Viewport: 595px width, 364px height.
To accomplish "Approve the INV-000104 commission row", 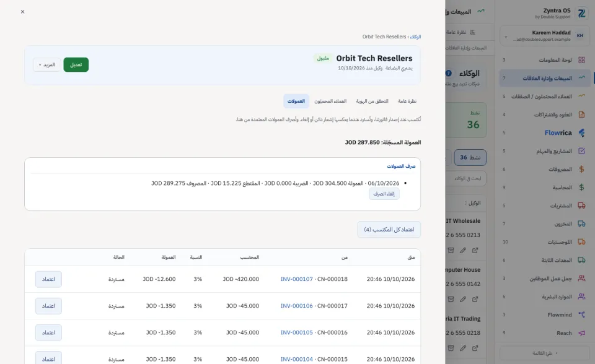I will click(x=48, y=358).
